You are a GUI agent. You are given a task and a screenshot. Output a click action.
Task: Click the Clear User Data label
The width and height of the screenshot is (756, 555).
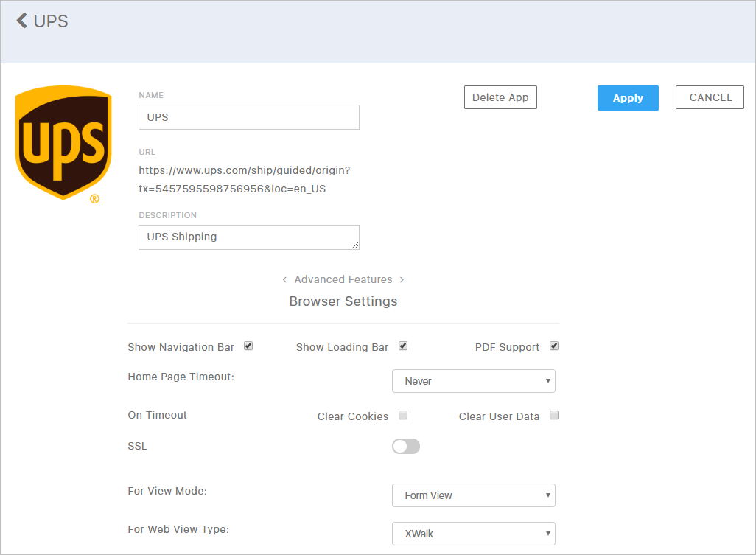pyautogui.click(x=499, y=416)
